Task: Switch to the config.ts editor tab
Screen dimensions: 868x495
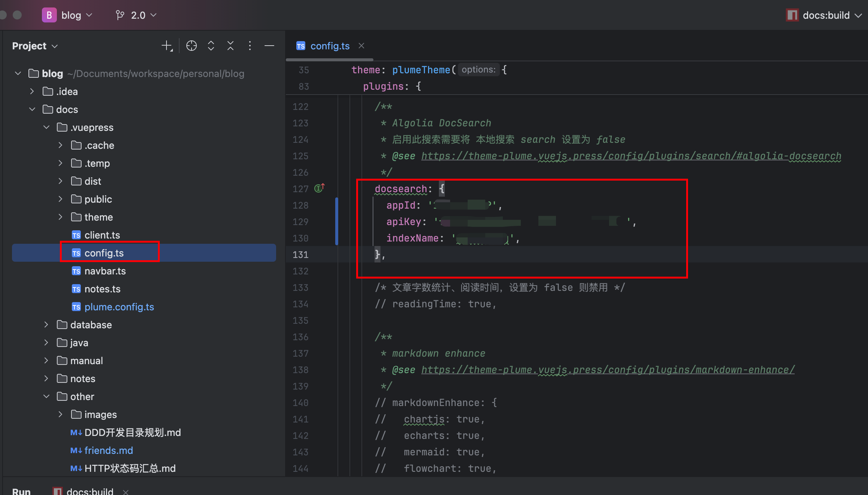Action: [x=330, y=46]
